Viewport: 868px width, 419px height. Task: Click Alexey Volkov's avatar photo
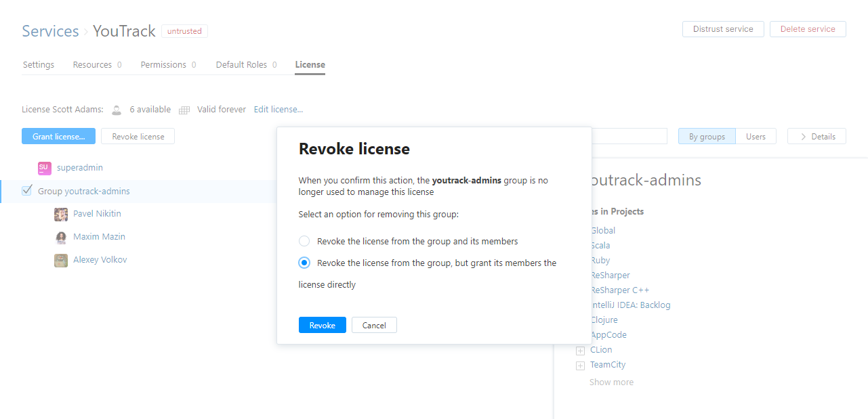(x=61, y=261)
